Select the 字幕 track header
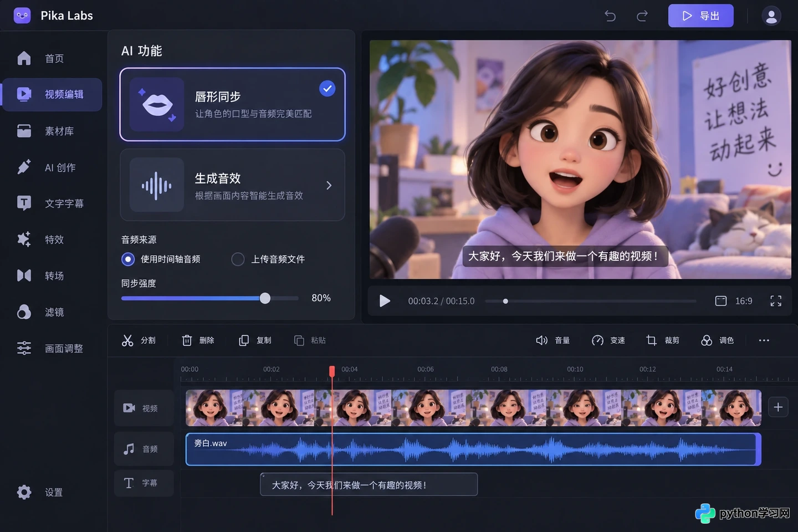This screenshot has height=532, width=798. 144,483
